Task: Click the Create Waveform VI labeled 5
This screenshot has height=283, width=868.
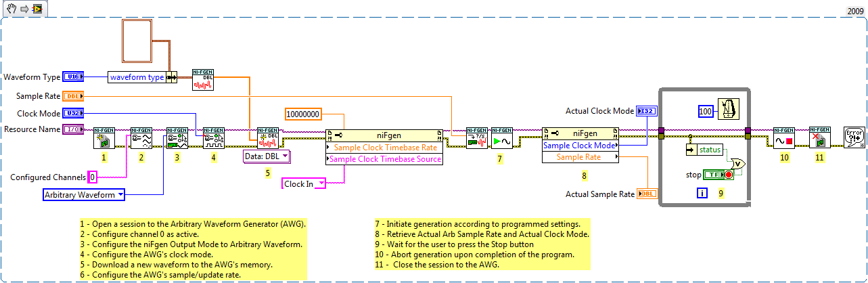Action: [268, 137]
